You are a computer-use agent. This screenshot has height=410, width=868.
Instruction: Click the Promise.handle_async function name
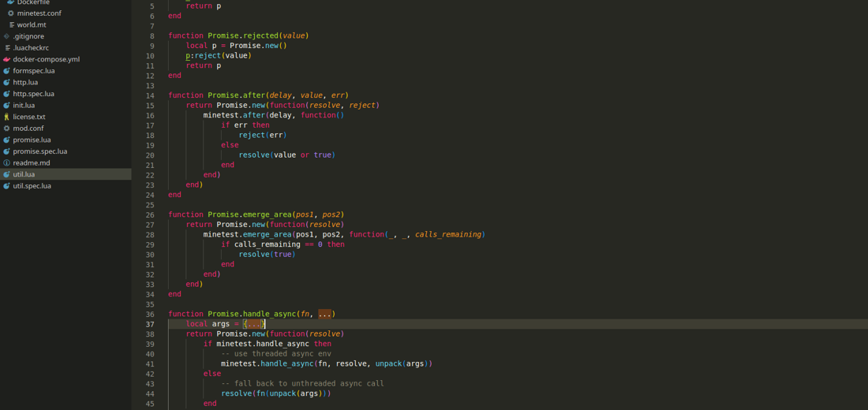point(252,315)
